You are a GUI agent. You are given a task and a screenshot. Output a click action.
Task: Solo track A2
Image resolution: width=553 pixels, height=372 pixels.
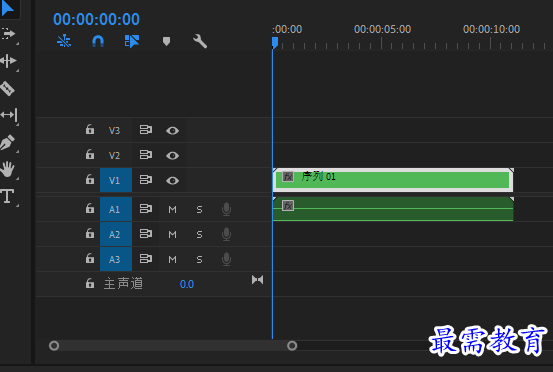click(199, 234)
